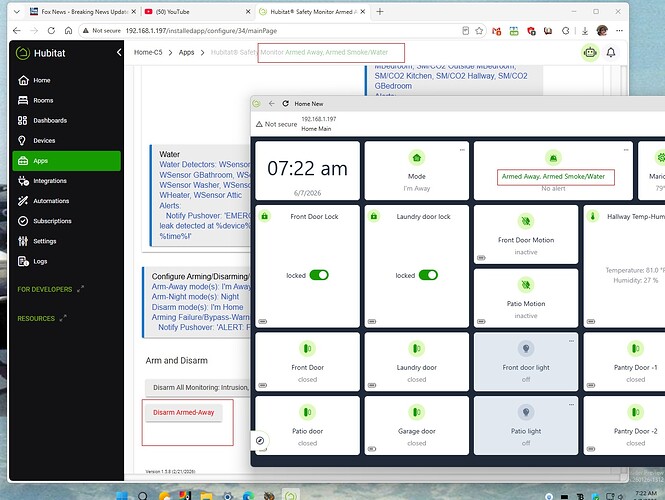
Task: Open browser three-dot settings menu
Action: (620, 31)
